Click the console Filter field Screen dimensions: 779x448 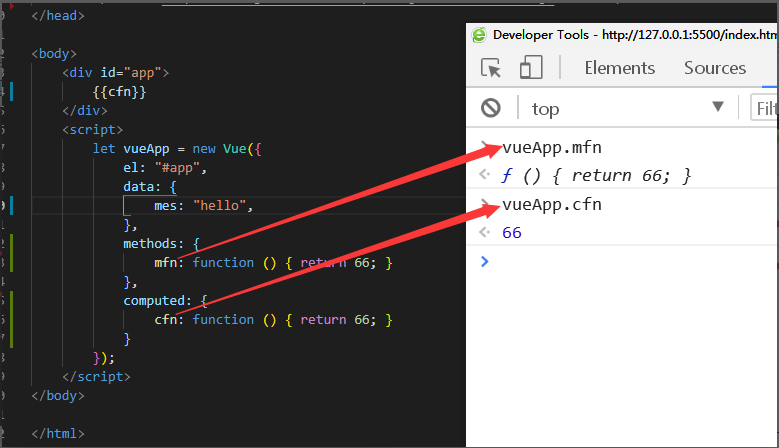point(764,108)
